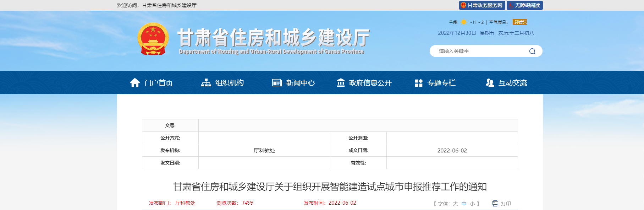Screen dimensions: 644x210
Task: Set font size to 小
Action: point(472,204)
